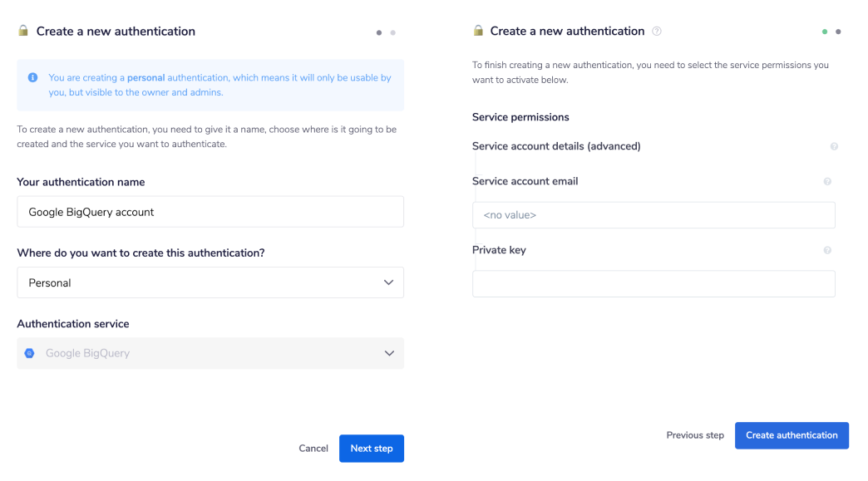Expand the Authentication service dropdown

click(210, 353)
